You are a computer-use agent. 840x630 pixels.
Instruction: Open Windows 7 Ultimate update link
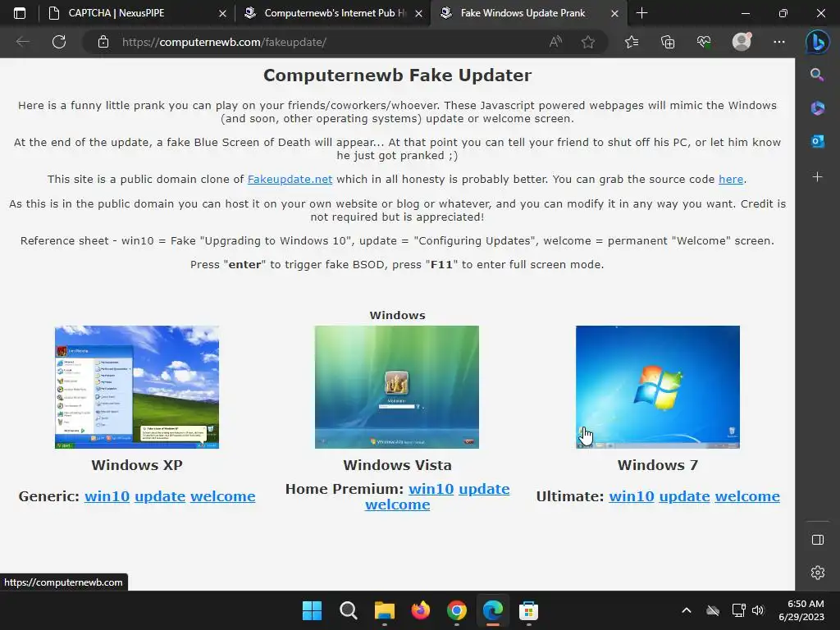685,496
